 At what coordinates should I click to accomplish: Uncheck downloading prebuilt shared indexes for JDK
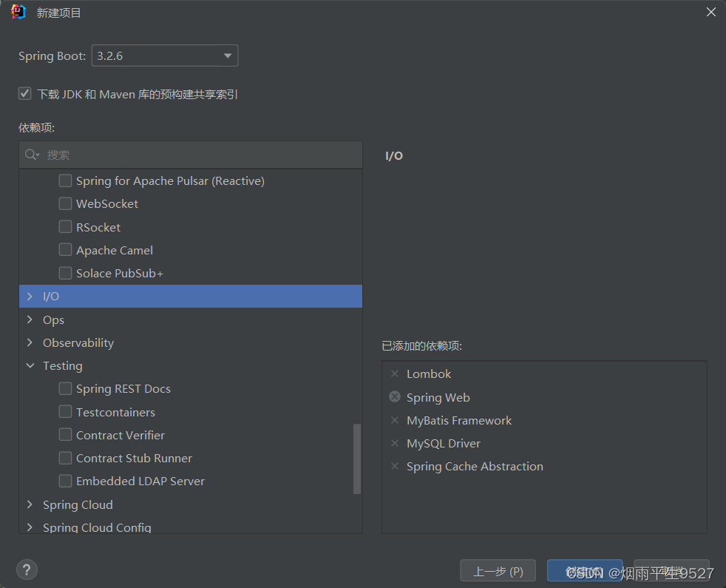[24, 94]
